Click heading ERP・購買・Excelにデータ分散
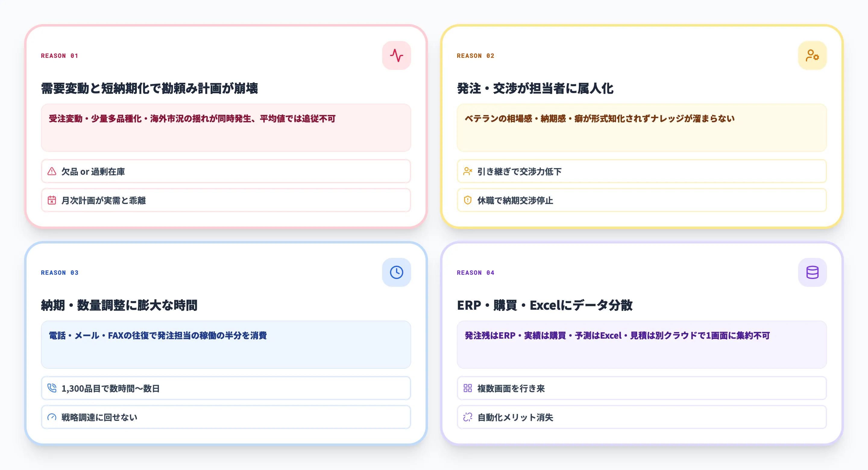The width and height of the screenshot is (868, 470). [x=545, y=305]
